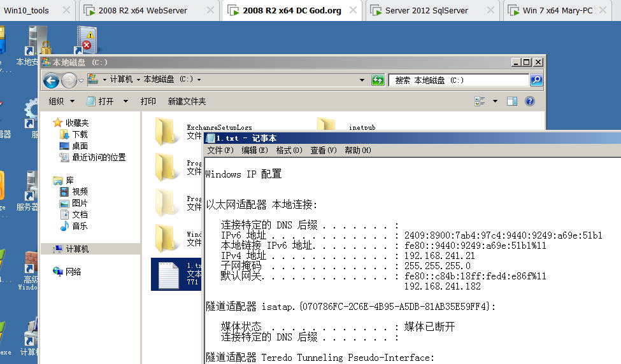Select the ExchangeSetupLogs folder icon
Screen dimensions: 621x364
[x=166, y=131]
